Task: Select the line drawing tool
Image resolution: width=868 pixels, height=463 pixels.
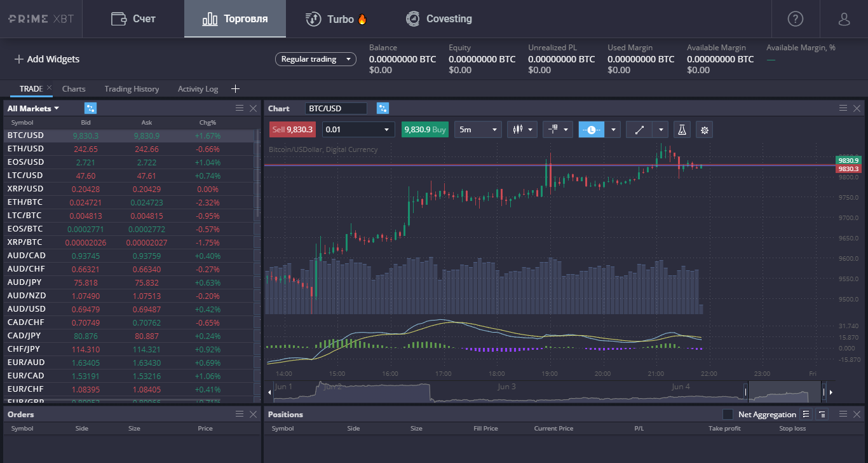Action: click(639, 130)
